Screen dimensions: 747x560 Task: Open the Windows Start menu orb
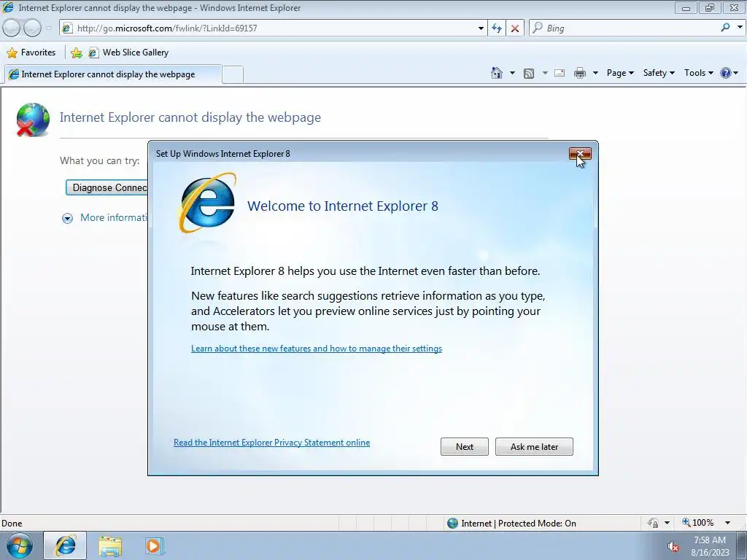pyautogui.click(x=20, y=545)
